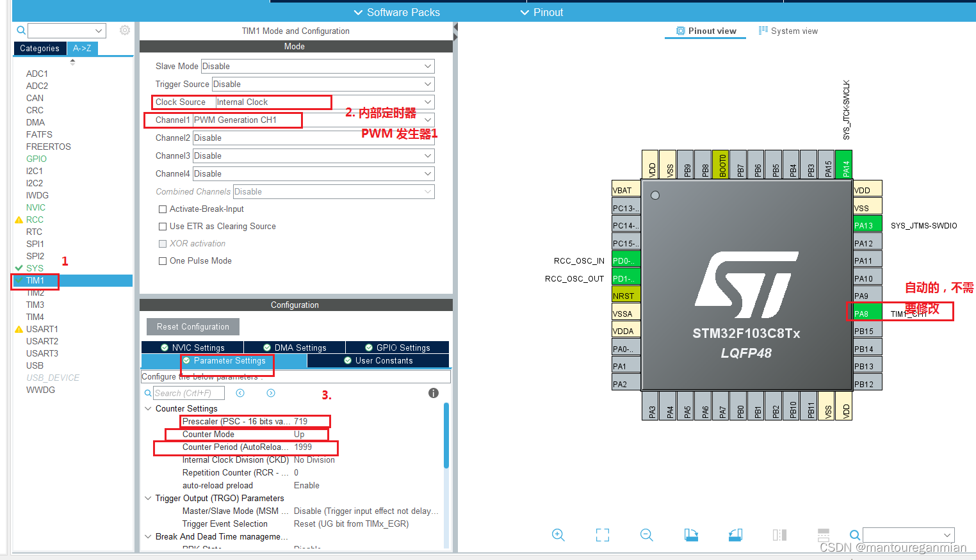Screen dimensions: 976x560
Task: Click the settings gear icon beside category search
Action: [x=125, y=30]
